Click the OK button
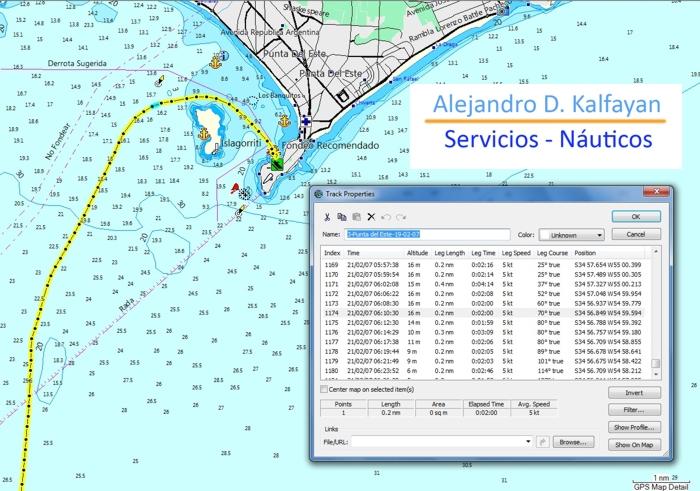 point(636,216)
